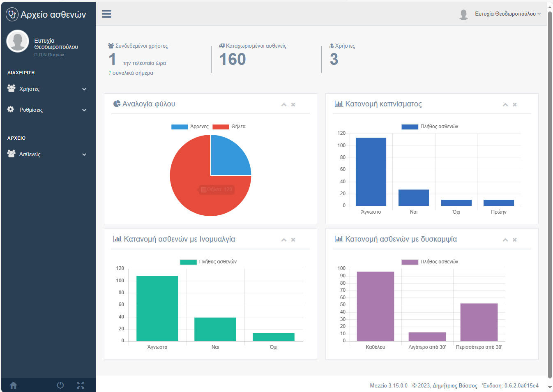Viewport: 553px width, 392px height.
Task: Click the hamburger menu icon
Action: 106,14
